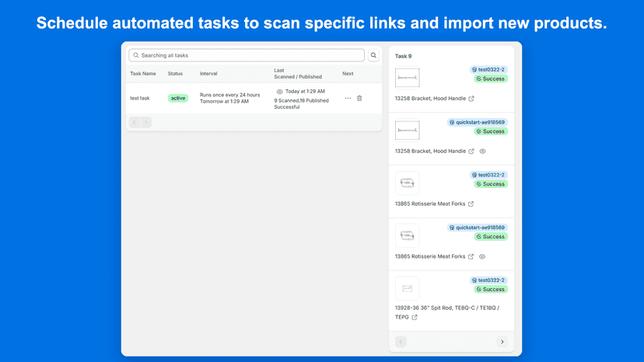Go to previous page of task list
The width and height of the screenshot is (644, 362).
pos(135,122)
